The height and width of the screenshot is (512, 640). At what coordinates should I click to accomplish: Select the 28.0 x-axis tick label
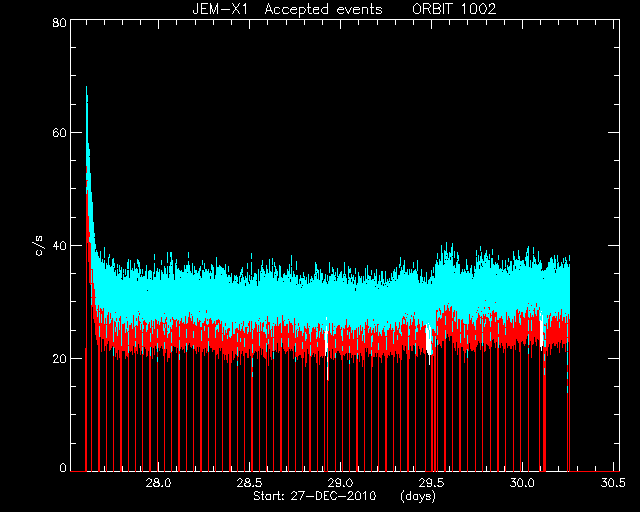[158, 483]
